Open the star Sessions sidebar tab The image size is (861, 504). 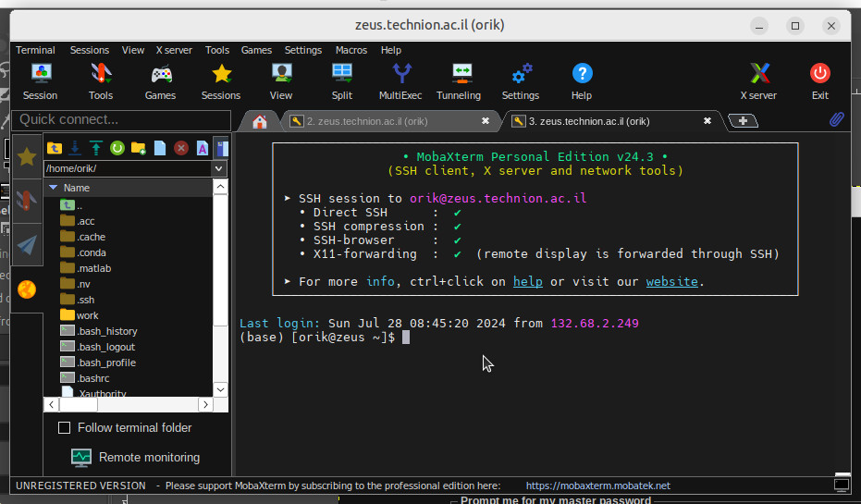[x=26, y=157]
